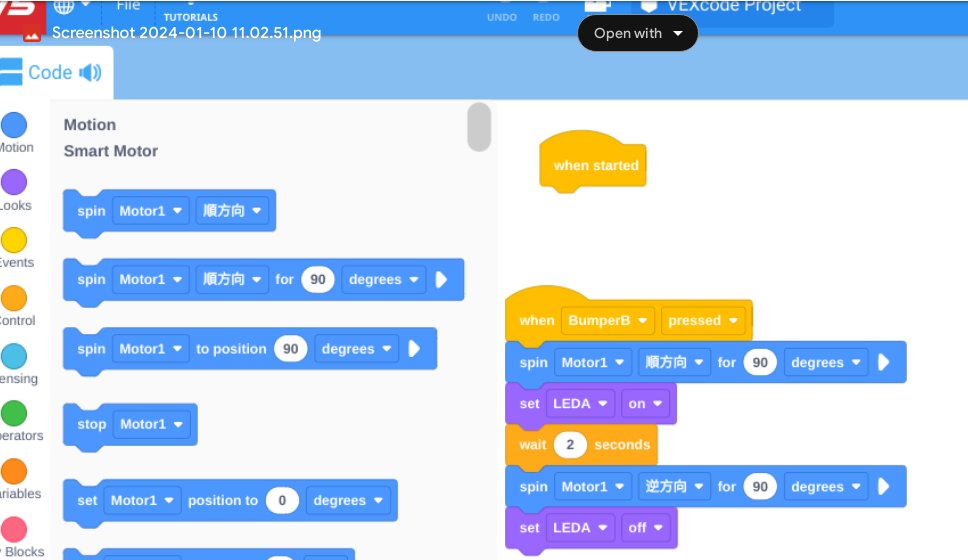Open LEDA dropdown in 'set LEDA on' block
Viewport: 968px width, 560px height.
pyautogui.click(x=580, y=404)
